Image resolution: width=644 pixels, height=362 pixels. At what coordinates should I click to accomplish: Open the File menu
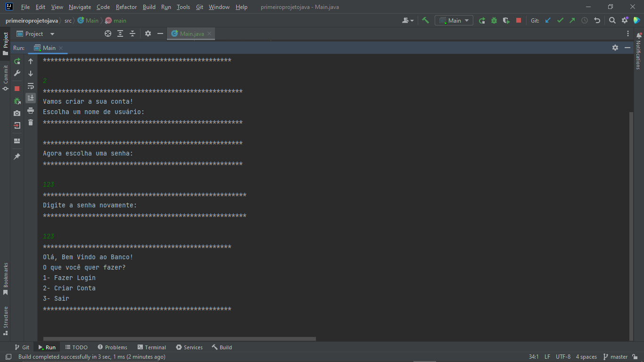pos(25,7)
